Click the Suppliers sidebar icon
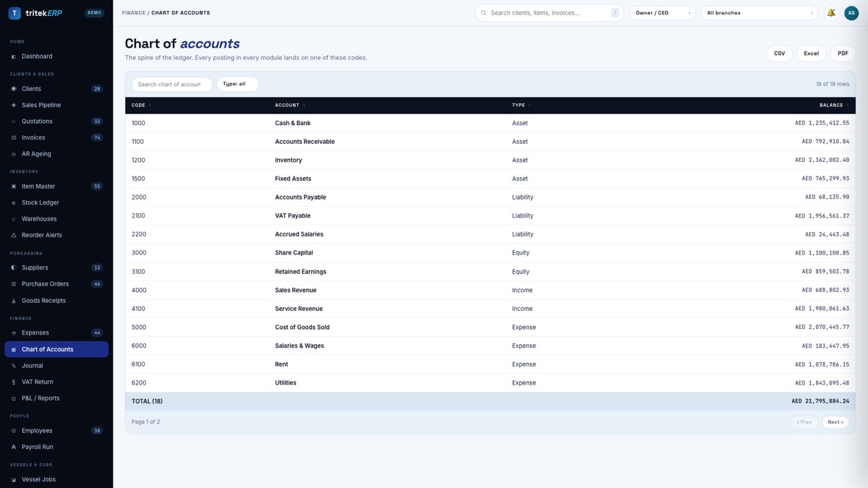The height and width of the screenshot is (488, 868). 14,267
